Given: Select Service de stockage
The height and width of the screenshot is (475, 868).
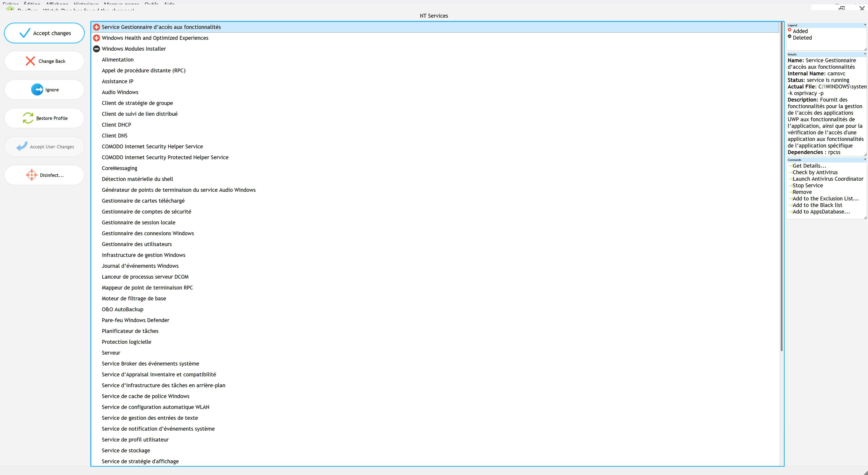Looking at the screenshot, I should pyautogui.click(x=126, y=450).
